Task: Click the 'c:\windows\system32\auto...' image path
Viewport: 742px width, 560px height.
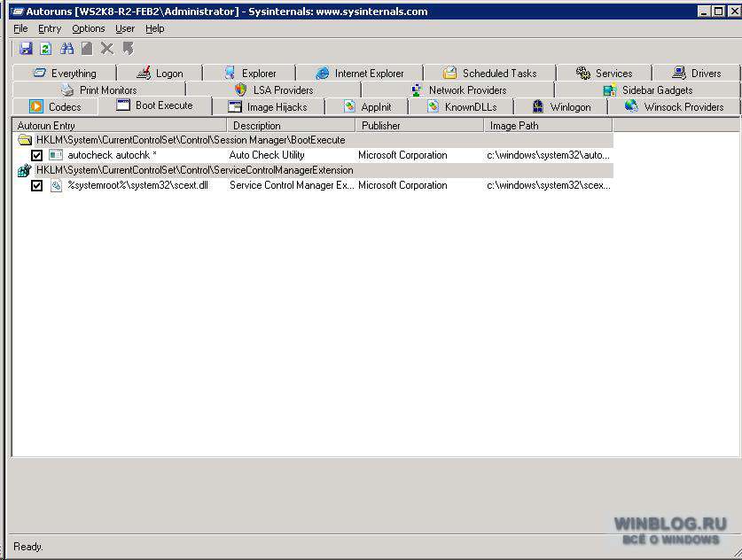Action: tap(549, 155)
